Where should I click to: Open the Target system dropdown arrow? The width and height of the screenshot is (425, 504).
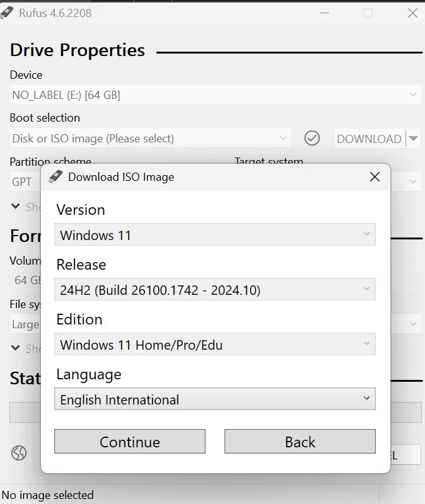413,181
